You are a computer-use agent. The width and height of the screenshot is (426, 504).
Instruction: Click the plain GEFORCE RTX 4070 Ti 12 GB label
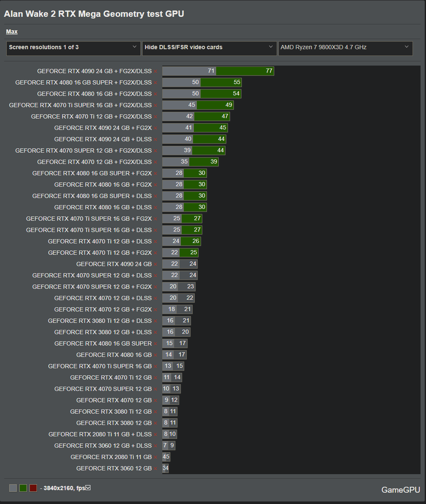click(111, 377)
